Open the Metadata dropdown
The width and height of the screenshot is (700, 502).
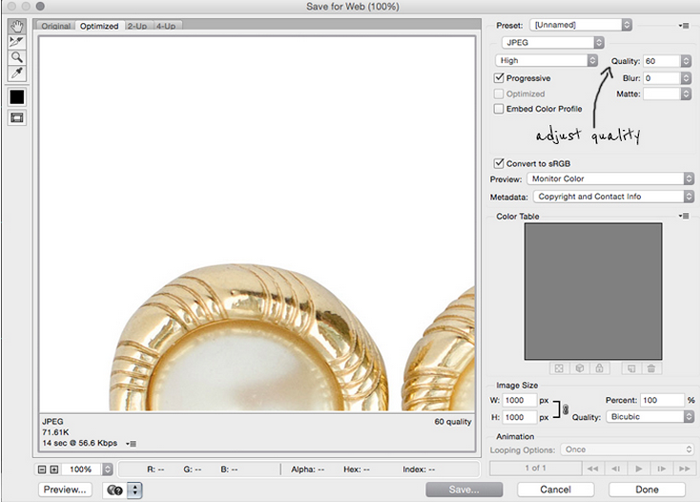pyautogui.click(x=614, y=197)
